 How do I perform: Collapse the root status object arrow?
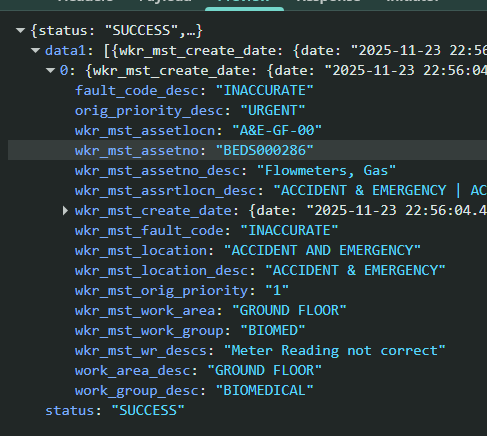coord(20,31)
